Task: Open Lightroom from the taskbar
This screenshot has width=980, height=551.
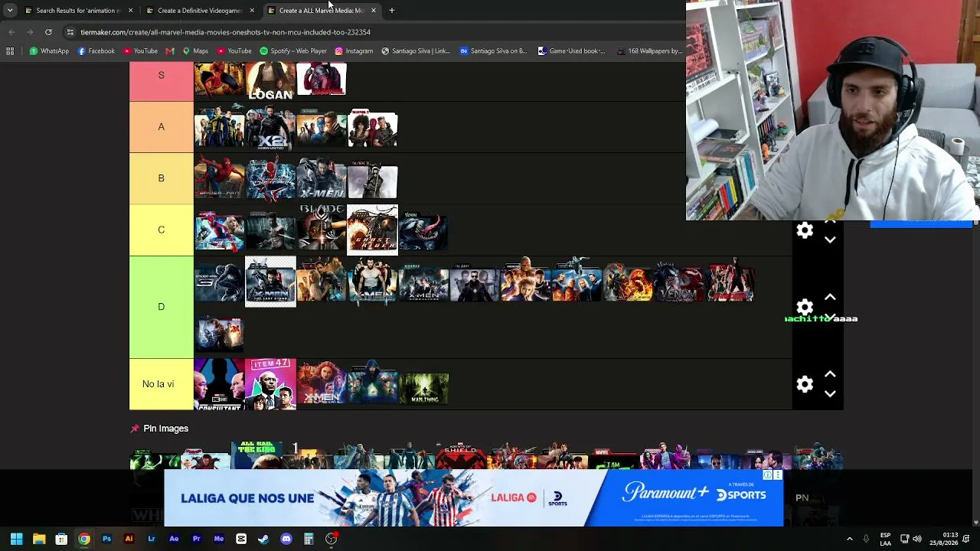Action: [x=152, y=539]
